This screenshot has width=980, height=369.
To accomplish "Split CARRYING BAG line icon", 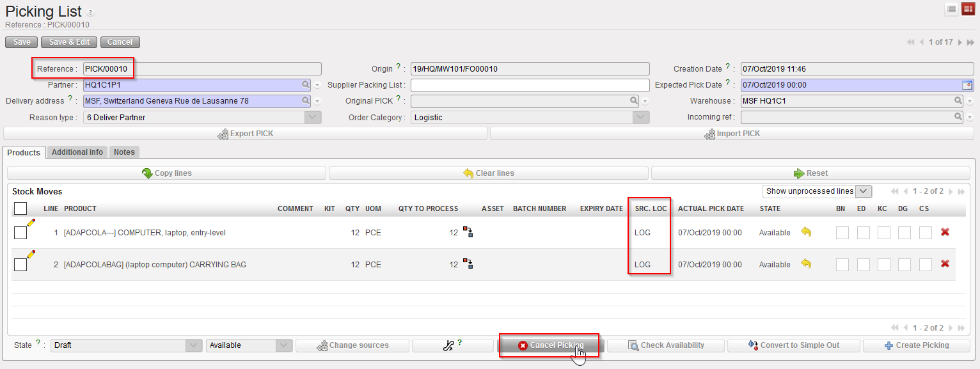I will (x=468, y=264).
